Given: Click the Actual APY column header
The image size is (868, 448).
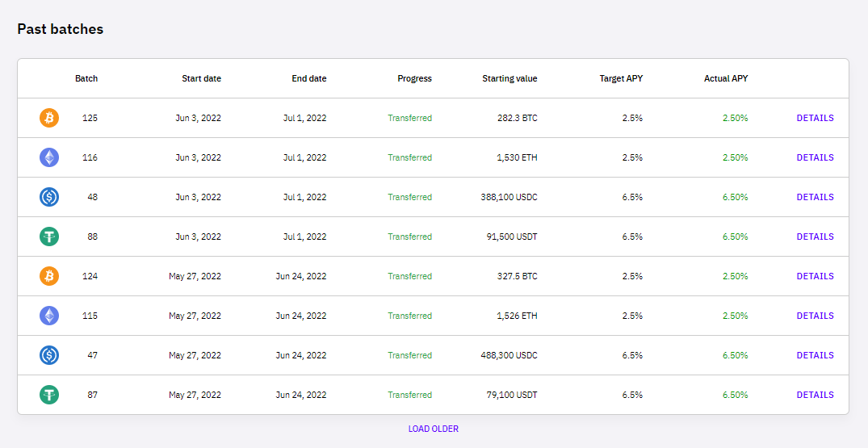Looking at the screenshot, I should pyautogui.click(x=725, y=78).
